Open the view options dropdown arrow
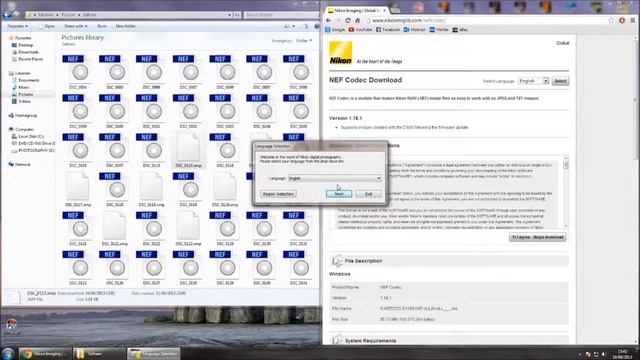The width and height of the screenshot is (640, 360). click(293, 27)
